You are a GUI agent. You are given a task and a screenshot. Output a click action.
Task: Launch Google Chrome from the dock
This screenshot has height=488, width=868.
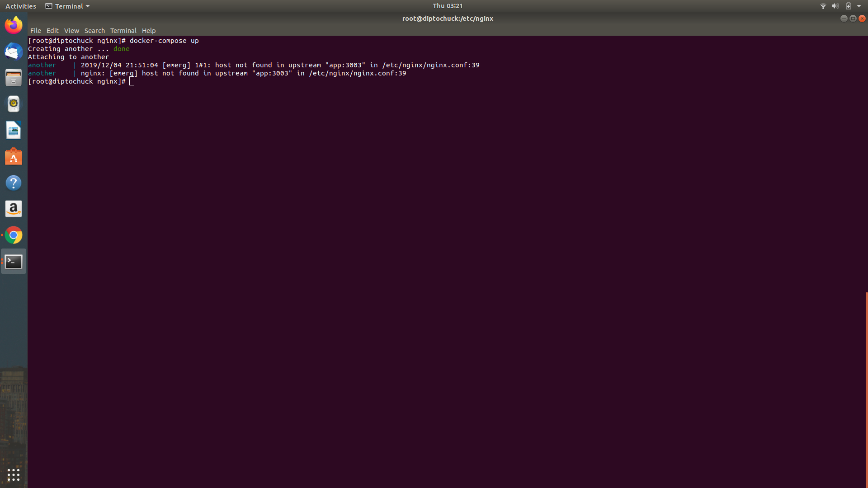(x=13, y=235)
